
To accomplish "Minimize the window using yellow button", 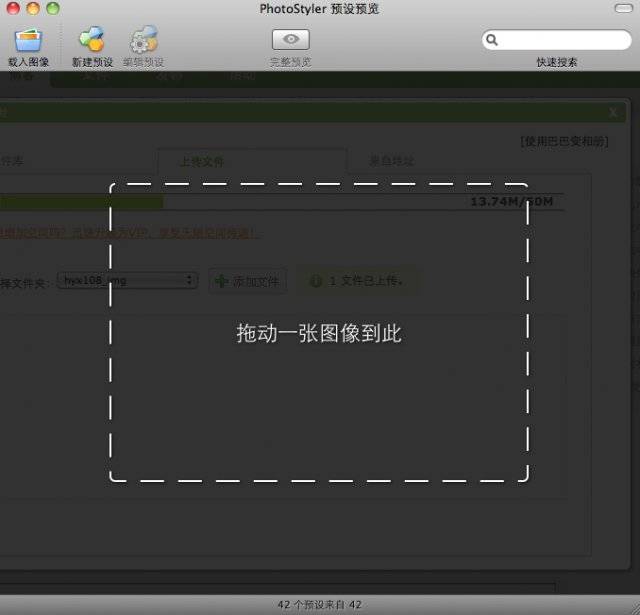I will (x=32, y=9).
